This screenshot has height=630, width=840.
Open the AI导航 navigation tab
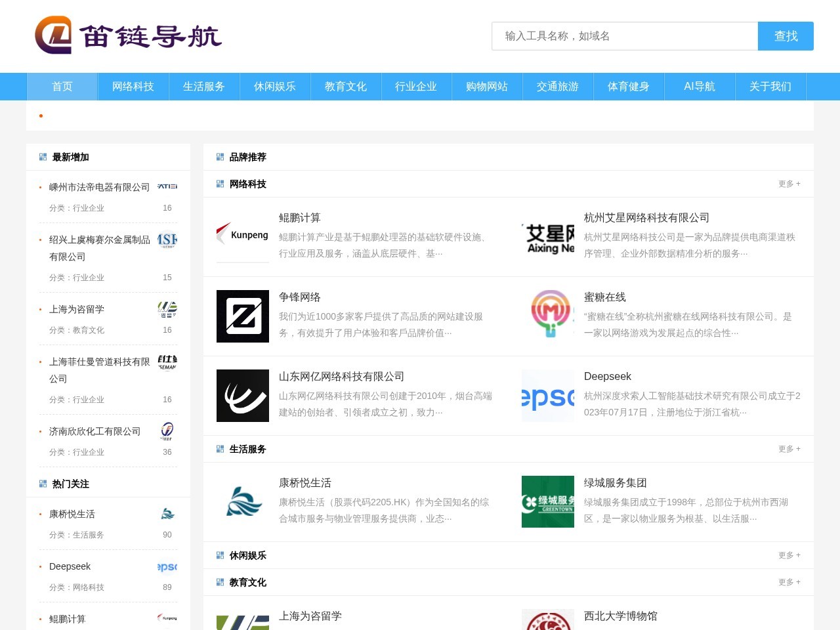700,87
